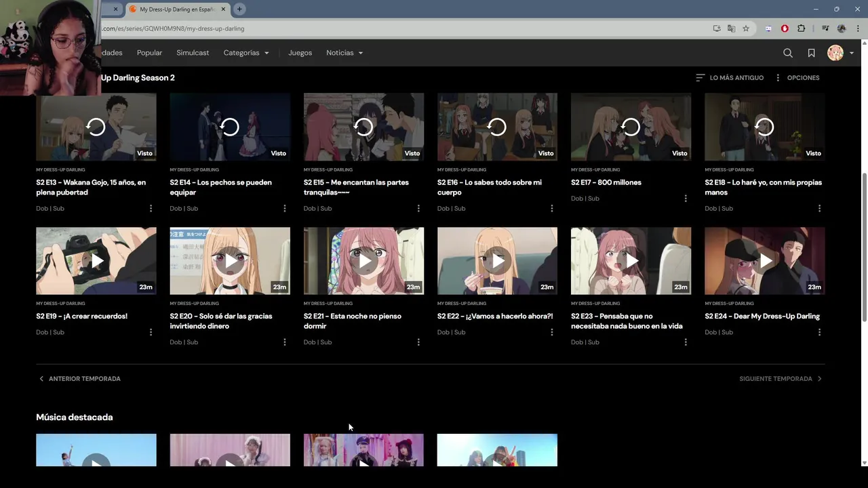Play the third Música destacada video
The width and height of the screenshot is (868, 488).
[x=363, y=450]
